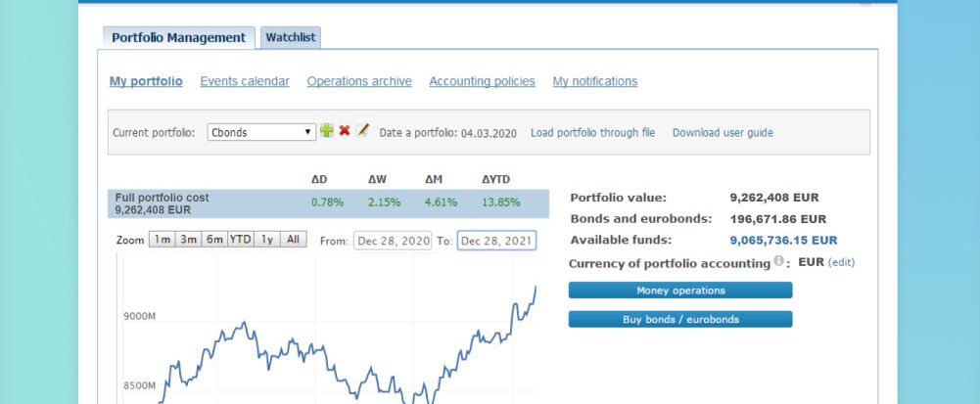Click the red X delete portfolio icon
Viewport: 980px width, 404px height.
coord(345,131)
